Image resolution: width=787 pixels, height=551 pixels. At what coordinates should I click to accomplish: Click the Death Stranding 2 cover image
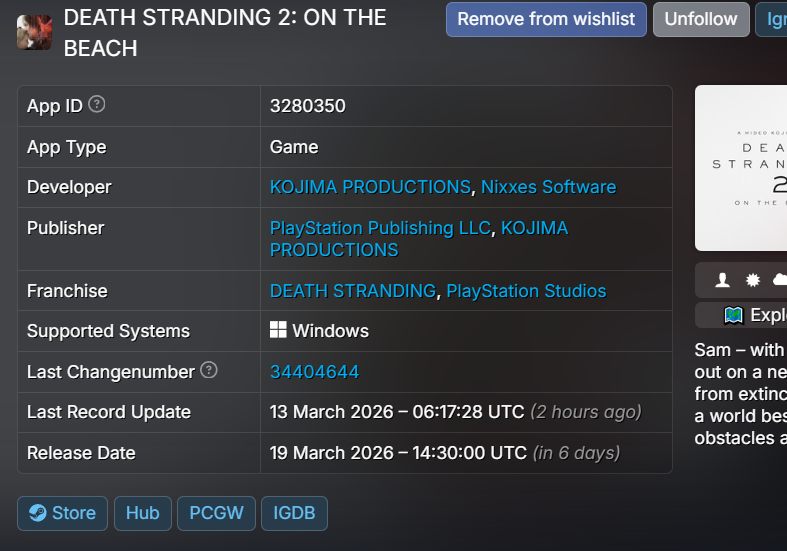(x=741, y=168)
